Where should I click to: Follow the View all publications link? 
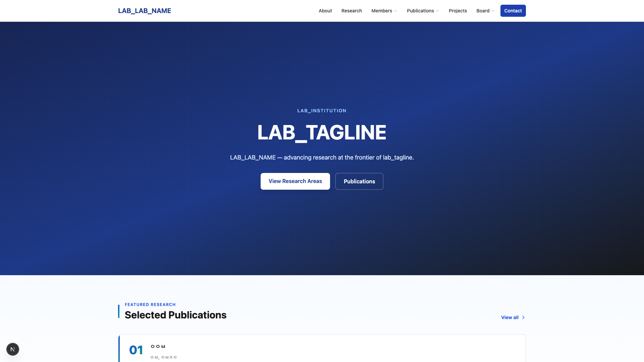tap(509, 317)
